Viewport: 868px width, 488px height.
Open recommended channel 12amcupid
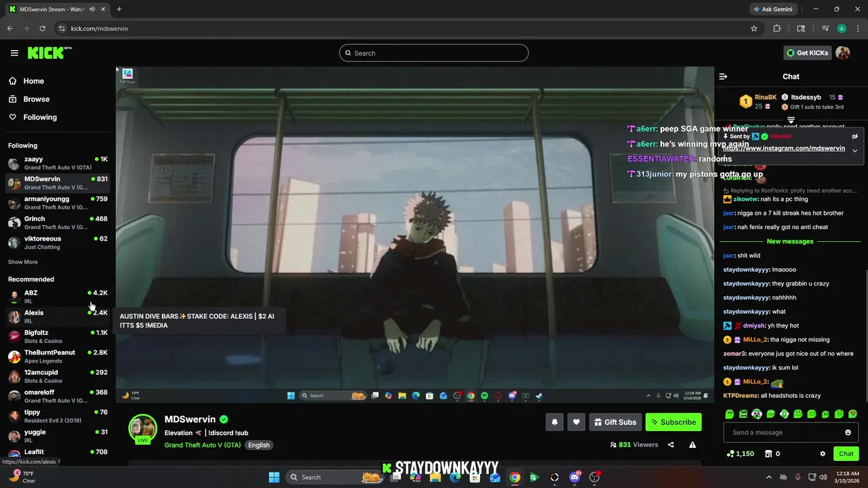coord(58,376)
